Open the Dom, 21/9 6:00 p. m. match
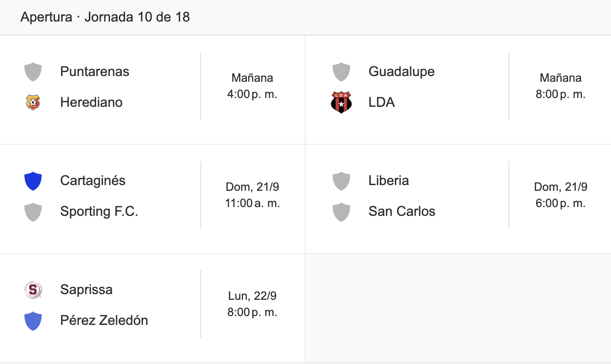The width and height of the screenshot is (611, 364). click(560, 195)
